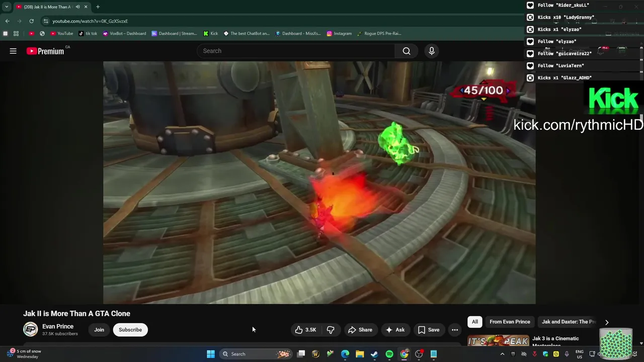Open Evan Prince channel avatar
Viewport: 644px width, 362px height.
[x=31, y=329]
